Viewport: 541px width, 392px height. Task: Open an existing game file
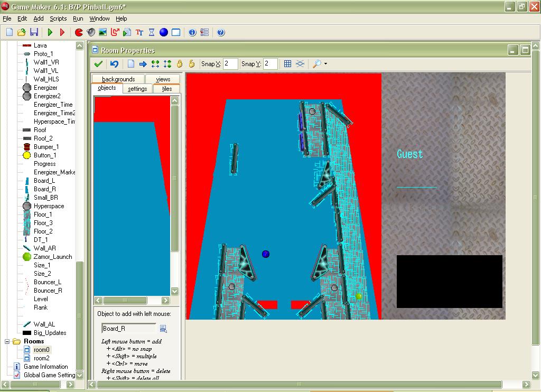coord(21,32)
